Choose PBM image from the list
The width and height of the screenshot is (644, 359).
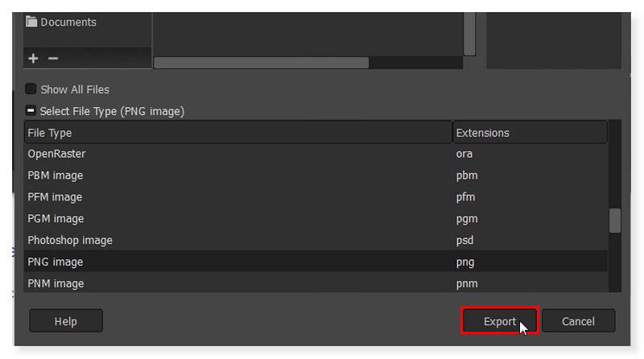(56, 175)
